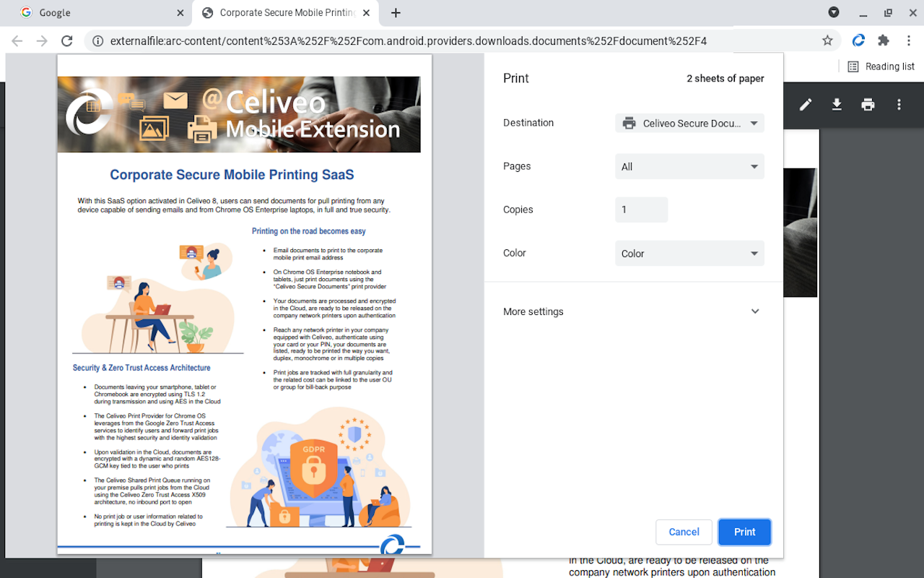Image resolution: width=924 pixels, height=578 pixels.
Task: Click the Copies input field
Action: [x=641, y=210]
